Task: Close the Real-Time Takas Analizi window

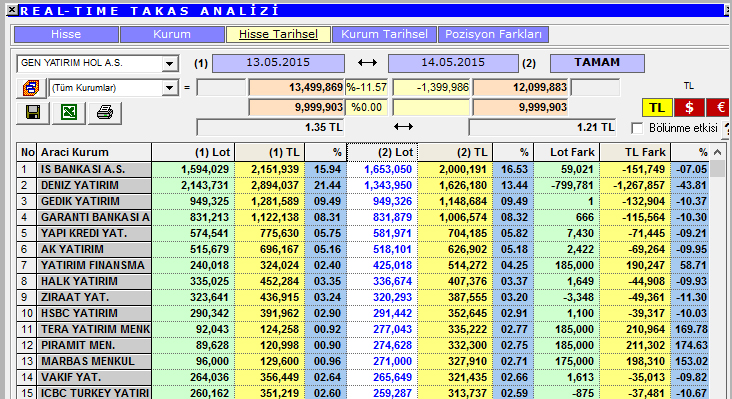Action: [x=12, y=9]
